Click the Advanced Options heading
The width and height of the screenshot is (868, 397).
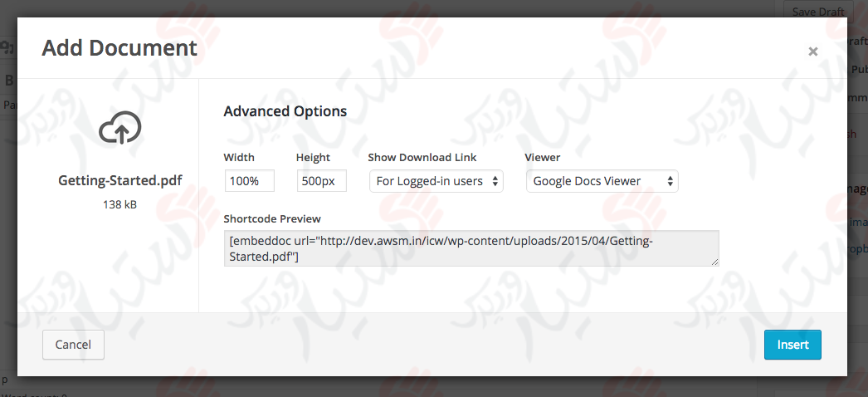click(x=285, y=111)
